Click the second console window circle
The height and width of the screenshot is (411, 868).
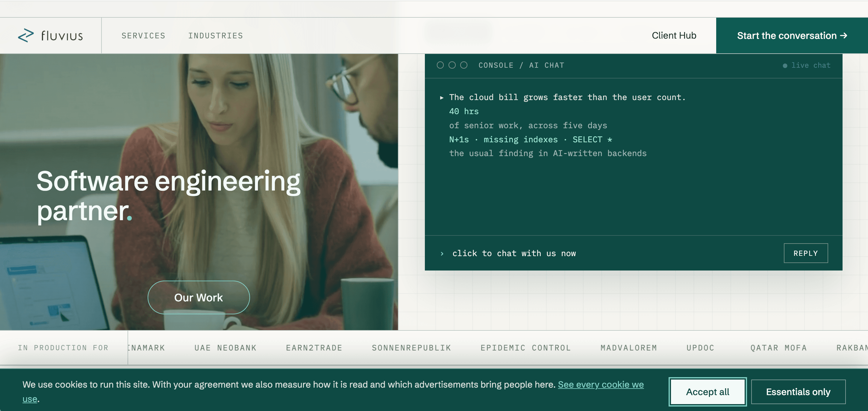tap(452, 65)
